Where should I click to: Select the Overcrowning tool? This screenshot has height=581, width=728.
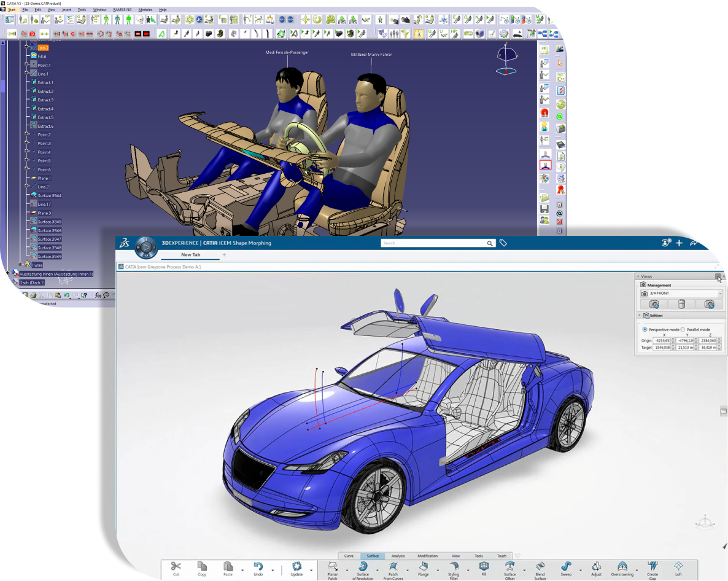click(622, 569)
